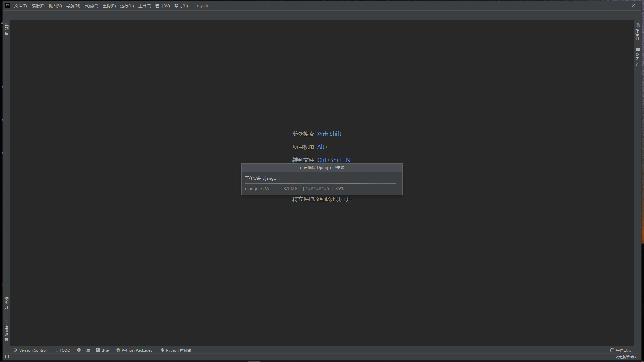Viewport: 644px width, 362px height.
Task: Open the 视图(V) menu
Action: tap(55, 6)
